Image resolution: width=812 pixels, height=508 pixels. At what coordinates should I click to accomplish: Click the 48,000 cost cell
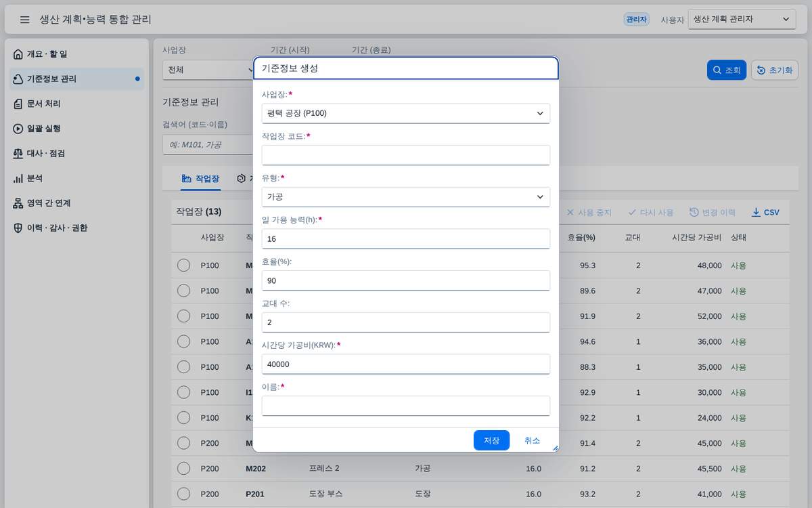(x=710, y=266)
